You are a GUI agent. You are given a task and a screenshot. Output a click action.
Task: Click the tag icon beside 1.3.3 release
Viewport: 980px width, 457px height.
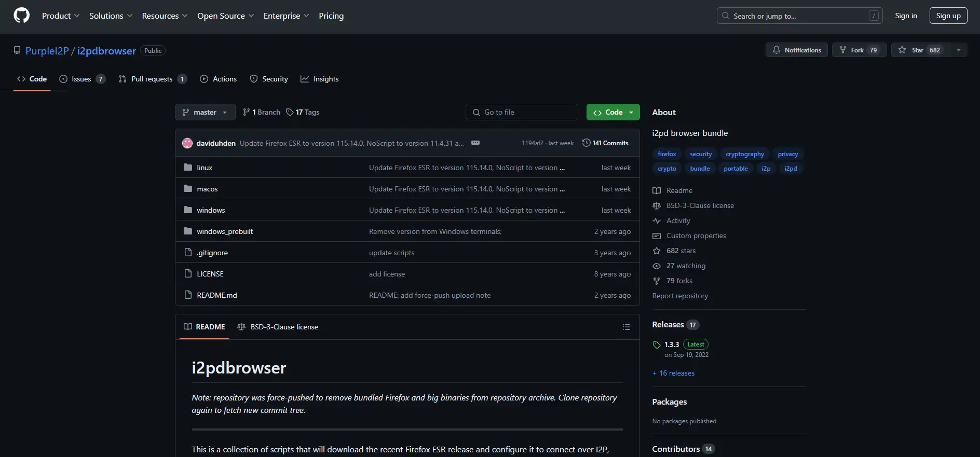(x=657, y=344)
